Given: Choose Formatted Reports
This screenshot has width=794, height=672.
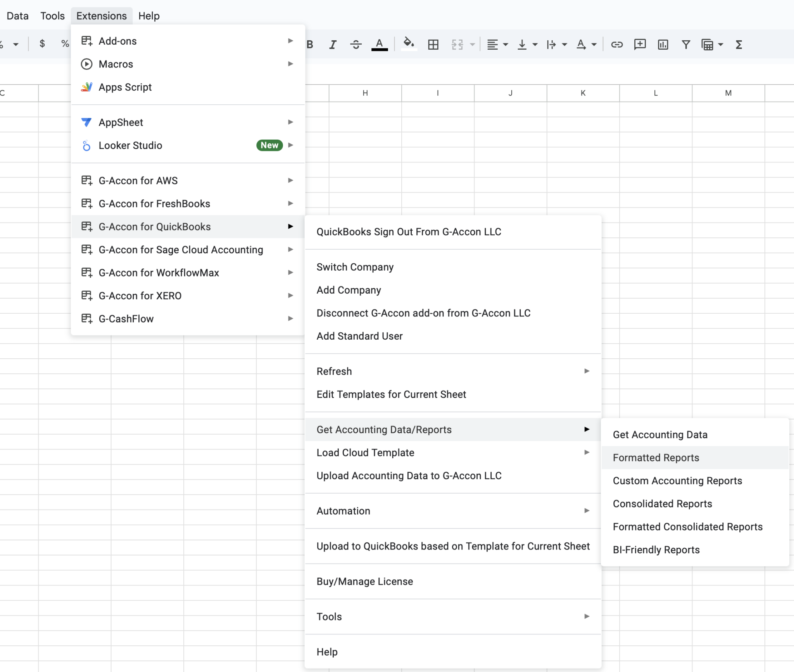Looking at the screenshot, I should 695,458.
